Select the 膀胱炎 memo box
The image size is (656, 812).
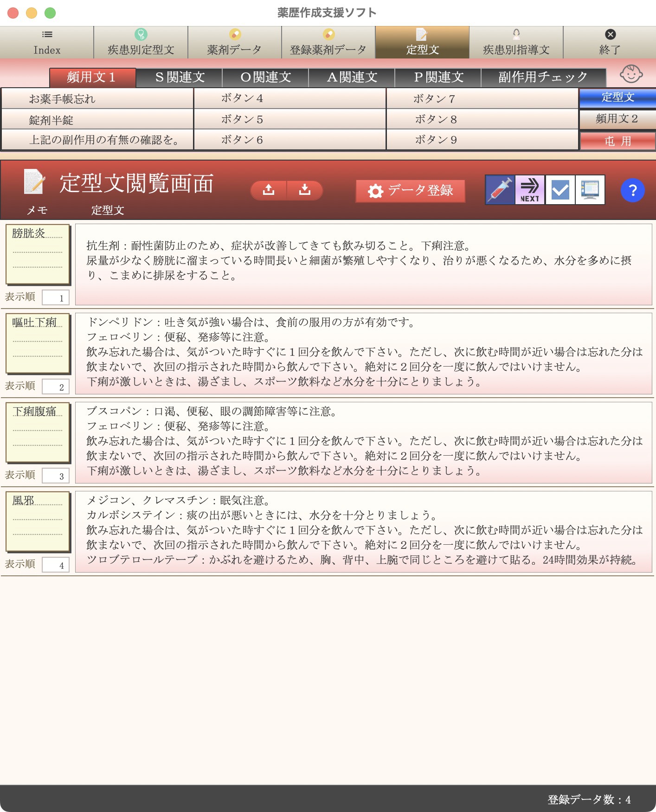pyautogui.click(x=38, y=254)
